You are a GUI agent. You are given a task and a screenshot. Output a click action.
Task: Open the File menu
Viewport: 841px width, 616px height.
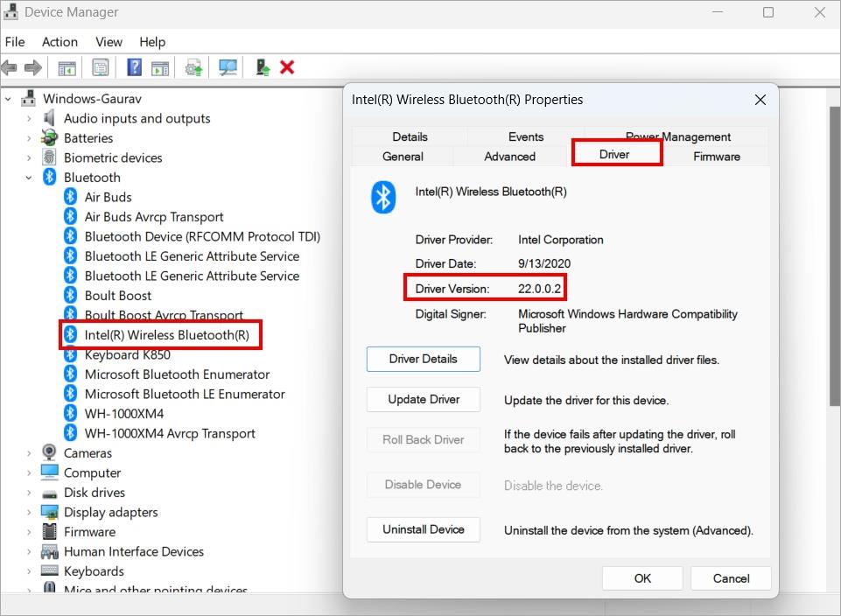pos(15,42)
